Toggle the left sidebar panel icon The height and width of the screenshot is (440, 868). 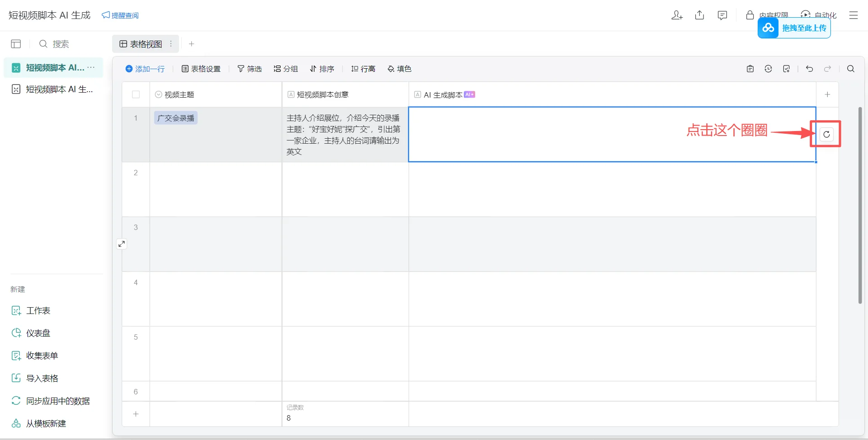pos(16,44)
